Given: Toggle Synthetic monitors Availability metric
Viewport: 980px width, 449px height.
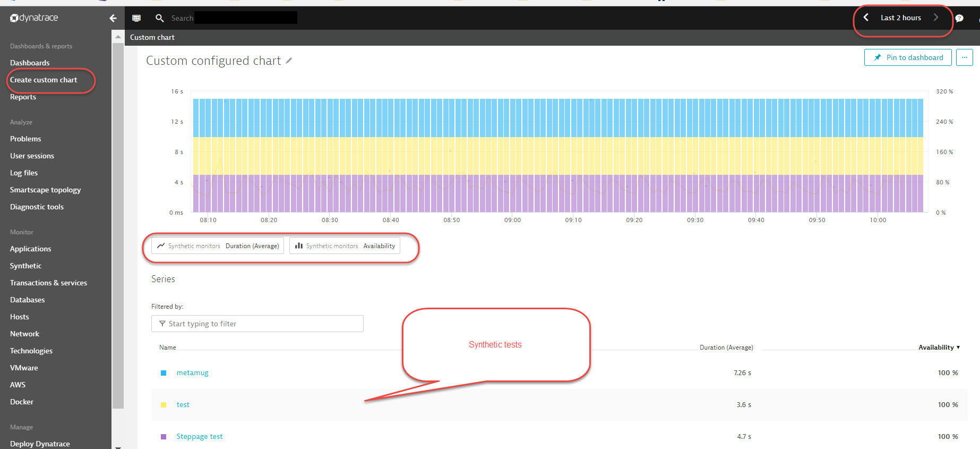Looking at the screenshot, I should pyautogui.click(x=345, y=246).
